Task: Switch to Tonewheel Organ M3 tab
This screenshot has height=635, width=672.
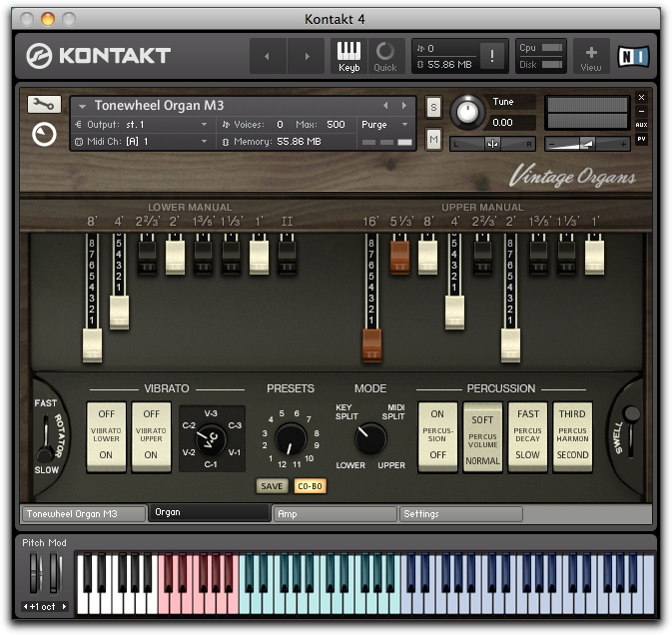Action: click(x=83, y=514)
